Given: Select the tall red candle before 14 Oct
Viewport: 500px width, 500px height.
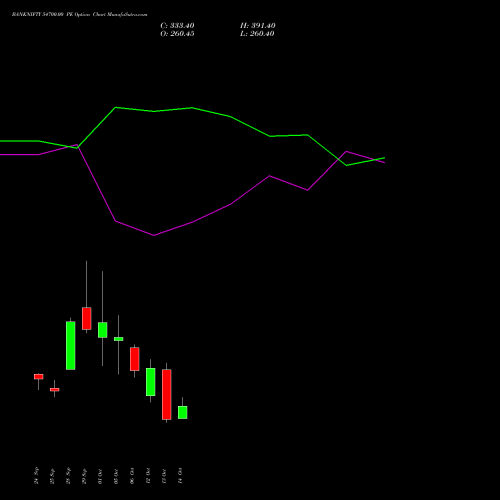Looking at the screenshot, I should [167, 394].
